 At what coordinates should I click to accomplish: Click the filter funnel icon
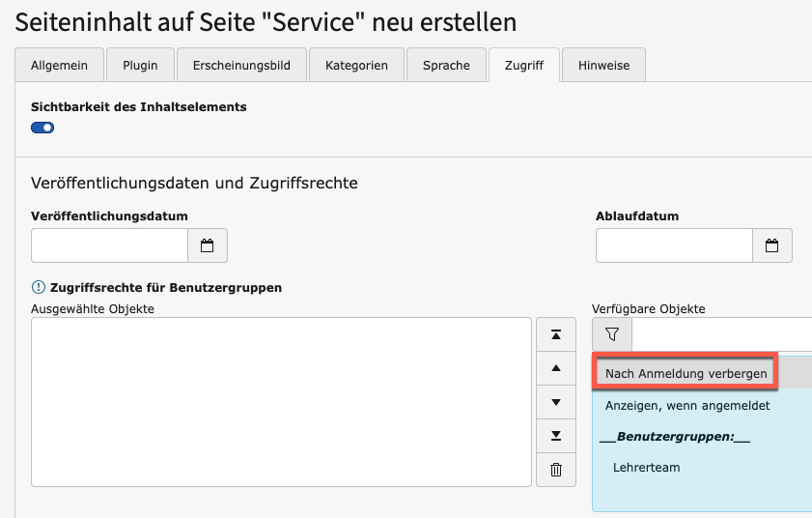point(612,334)
